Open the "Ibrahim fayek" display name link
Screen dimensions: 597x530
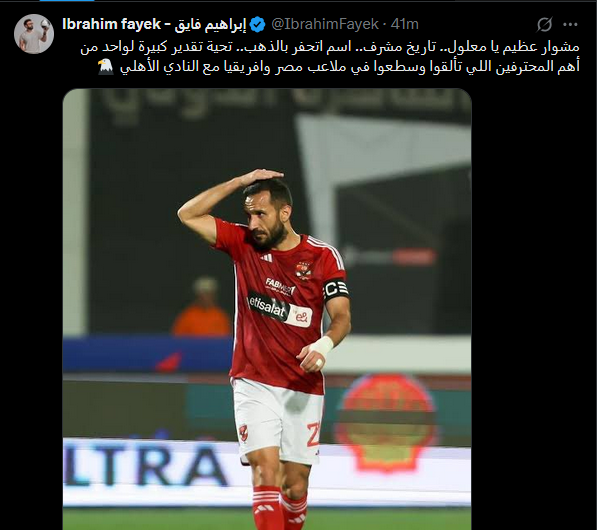coord(112,24)
